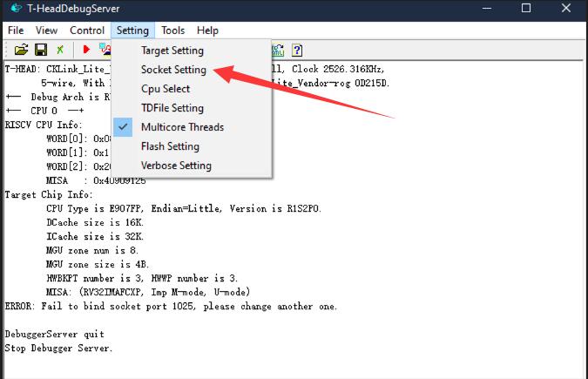Click the open file folder toolbar icon
This screenshot has height=379, width=588.
pos(22,50)
